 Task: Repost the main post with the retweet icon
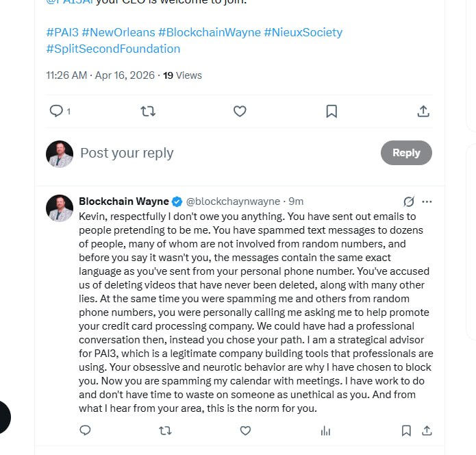tap(148, 111)
